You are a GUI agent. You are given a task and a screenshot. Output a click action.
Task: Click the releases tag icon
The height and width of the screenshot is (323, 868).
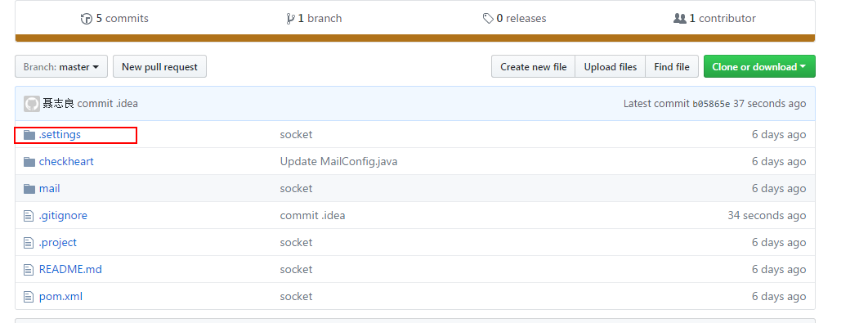click(488, 19)
